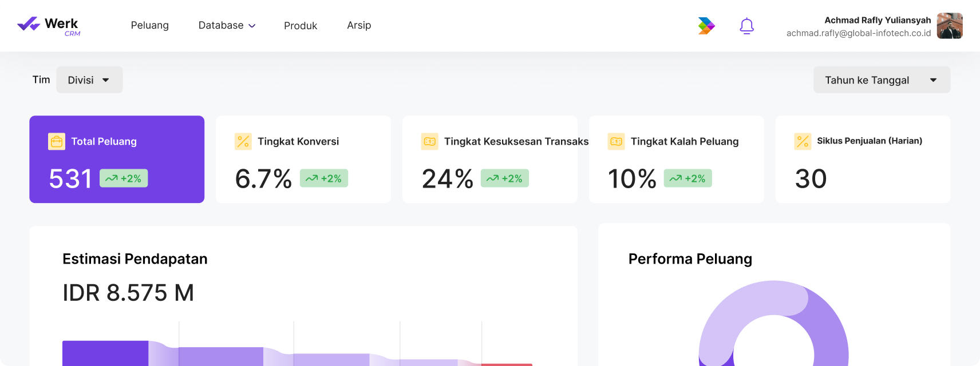Click the +2% trend badge beside 6.7%

[x=324, y=178]
